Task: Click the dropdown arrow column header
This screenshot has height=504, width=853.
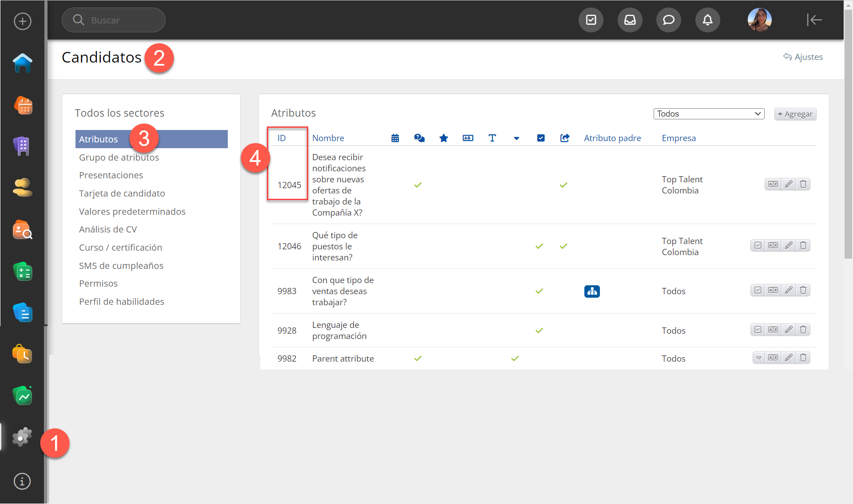Action: tap(516, 138)
